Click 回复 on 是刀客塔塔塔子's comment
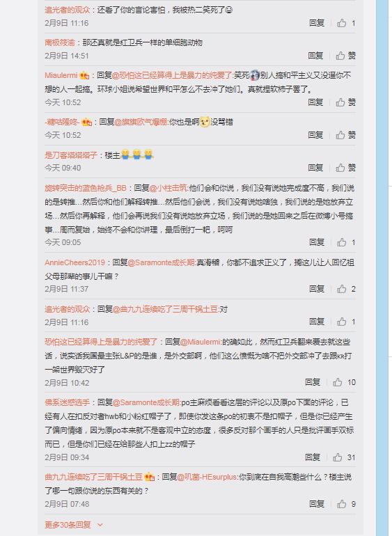This screenshot has width=392, height=536. 315,168
